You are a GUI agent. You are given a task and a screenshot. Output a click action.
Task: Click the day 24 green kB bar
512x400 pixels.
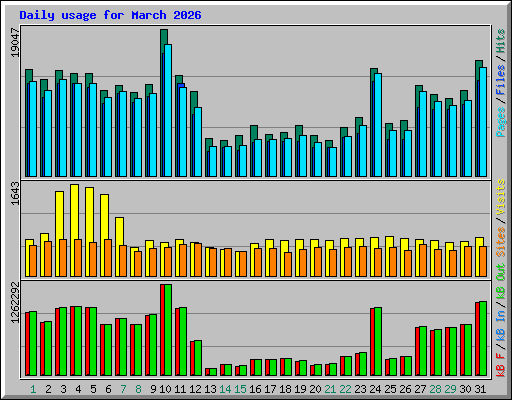[378, 342]
